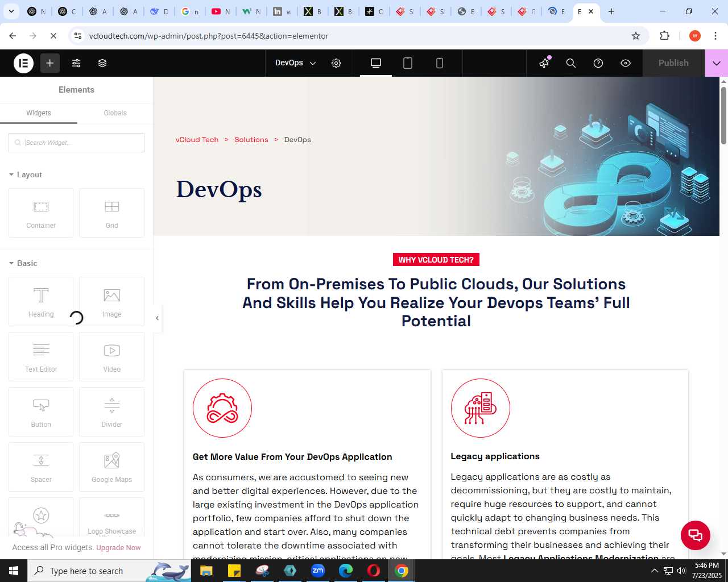Select the Button widget
This screenshot has height=582, width=728.
click(41, 412)
